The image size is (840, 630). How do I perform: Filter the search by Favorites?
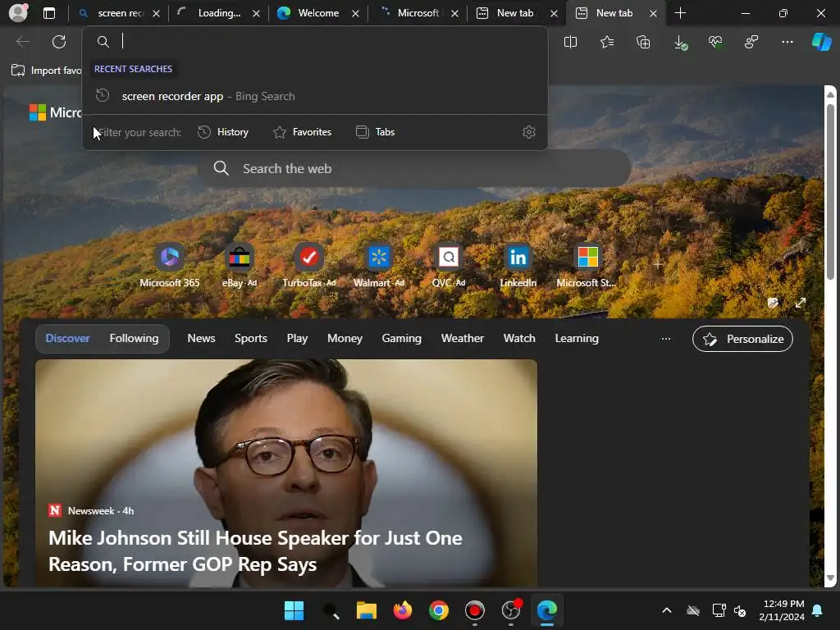click(x=302, y=132)
